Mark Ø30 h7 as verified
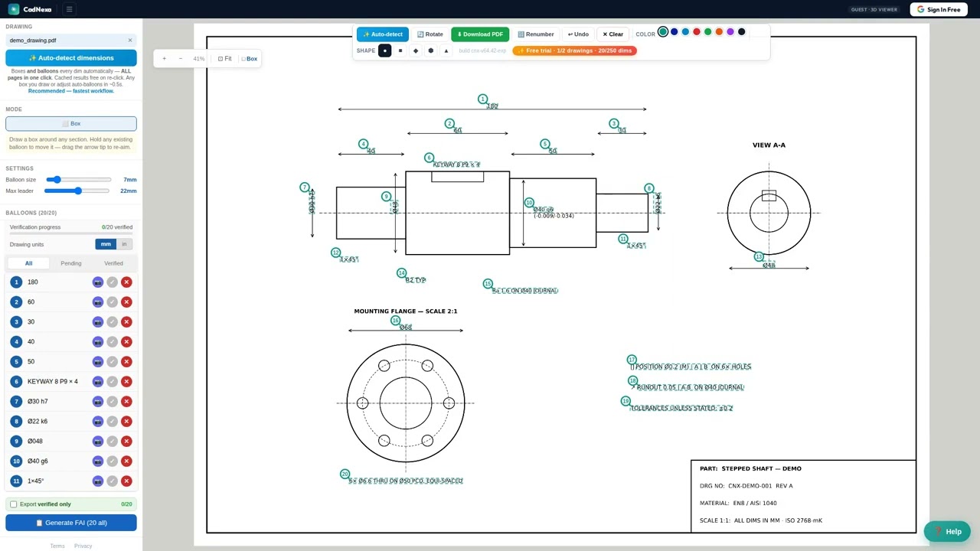 coord(113,402)
